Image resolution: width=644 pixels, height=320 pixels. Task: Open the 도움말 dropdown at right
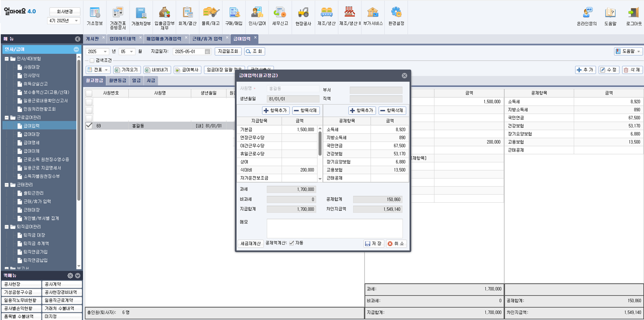pyautogui.click(x=629, y=51)
